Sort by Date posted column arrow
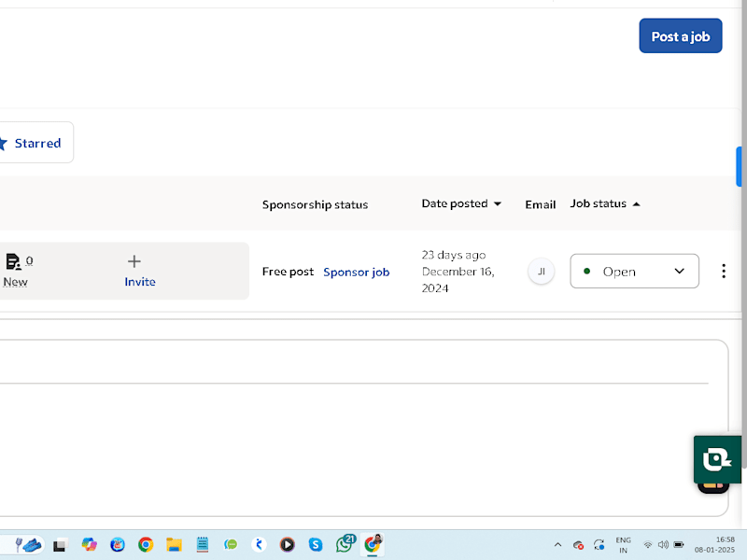 (498, 203)
